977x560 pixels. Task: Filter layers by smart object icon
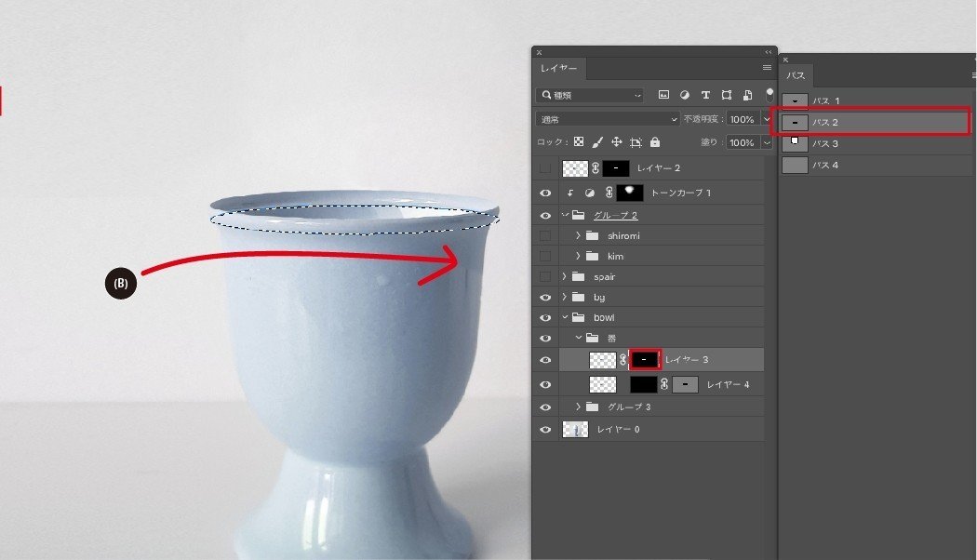748,95
